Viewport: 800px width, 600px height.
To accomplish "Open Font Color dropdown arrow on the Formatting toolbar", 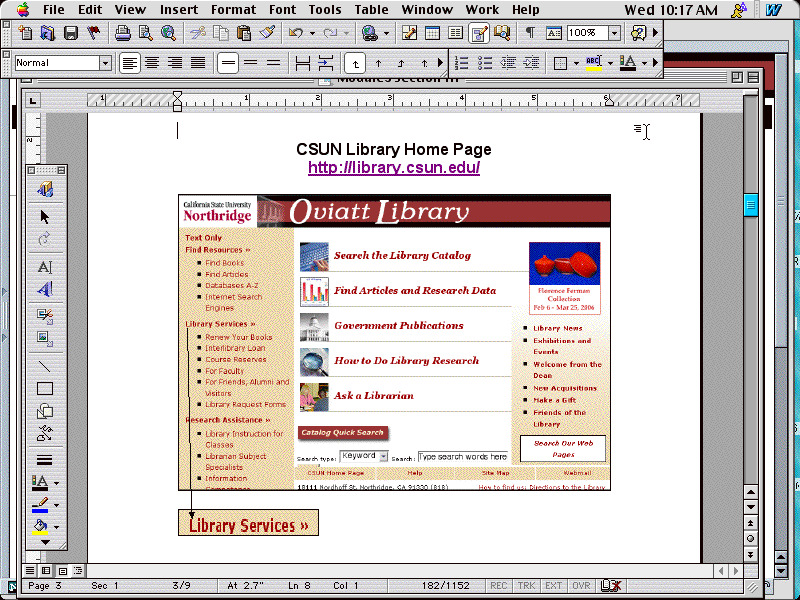I will click(x=644, y=63).
